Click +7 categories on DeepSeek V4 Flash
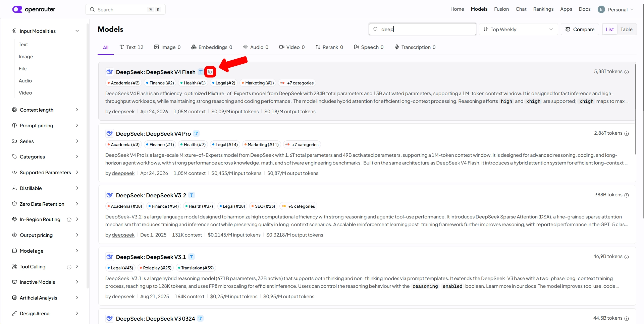 click(297, 83)
